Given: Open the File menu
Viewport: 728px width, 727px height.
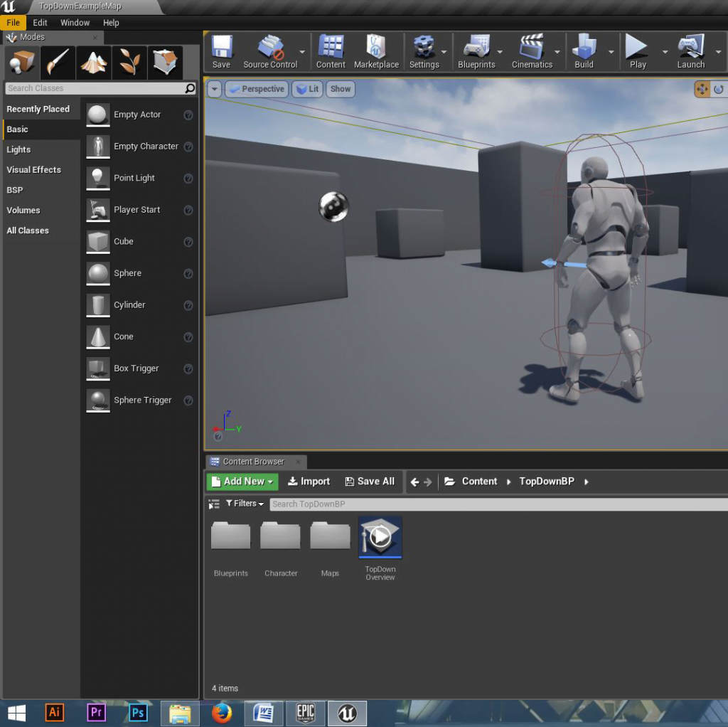Looking at the screenshot, I should click(13, 22).
